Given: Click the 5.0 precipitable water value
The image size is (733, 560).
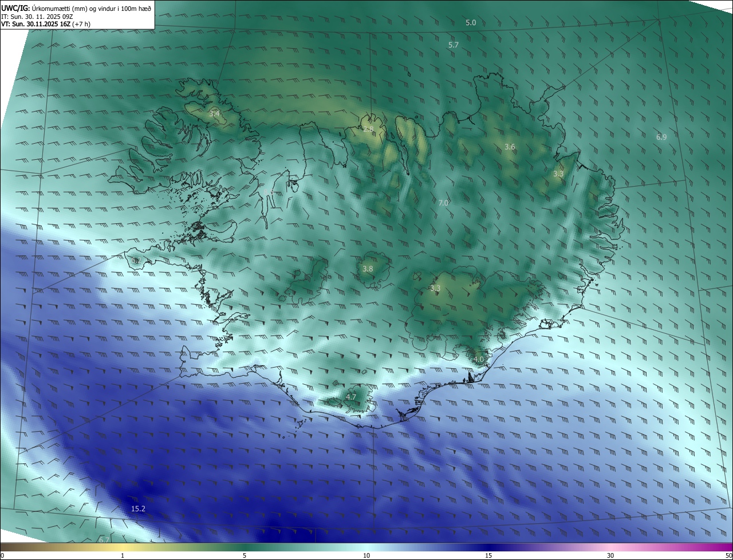Looking at the screenshot, I should tap(471, 23).
